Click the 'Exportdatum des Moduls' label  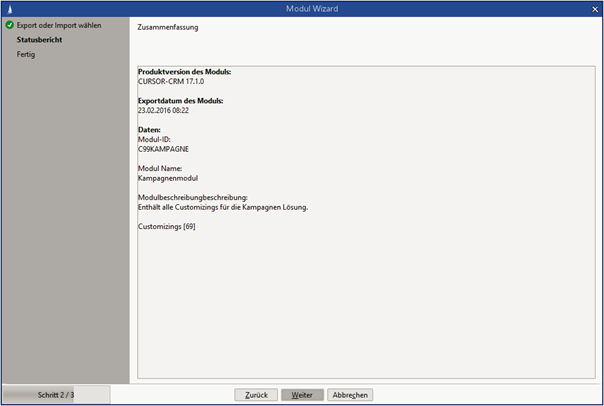point(180,101)
